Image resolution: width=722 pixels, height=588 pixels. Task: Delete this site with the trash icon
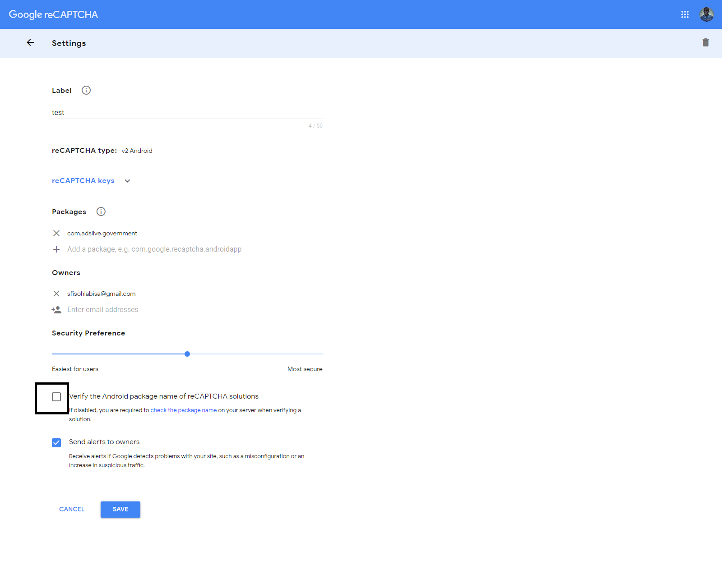click(x=706, y=42)
